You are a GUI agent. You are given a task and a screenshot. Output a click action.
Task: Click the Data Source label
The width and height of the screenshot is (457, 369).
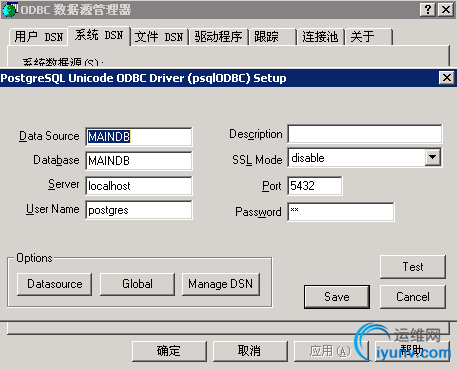tap(49, 136)
